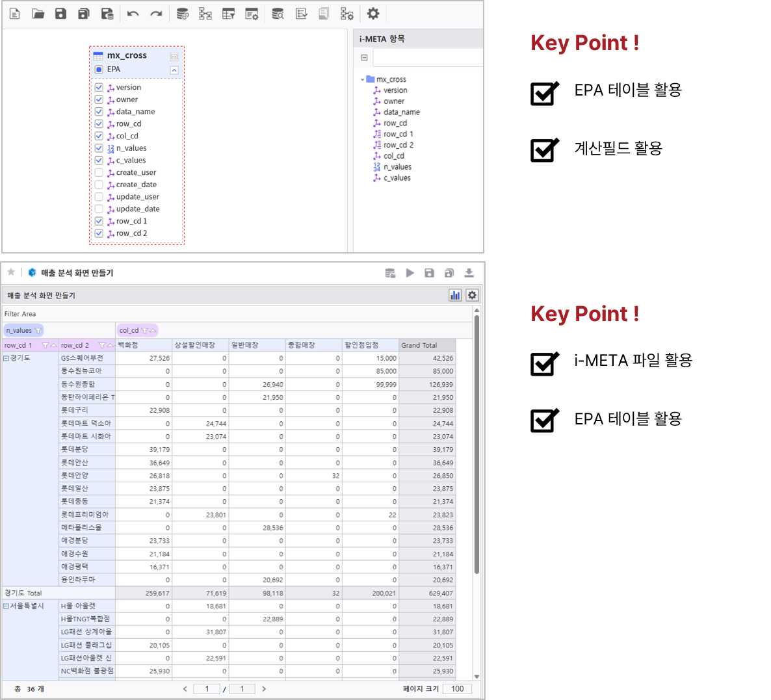Click the collapse-all button in the i-META panel
The image size is (771, 700).
(364, 57)
